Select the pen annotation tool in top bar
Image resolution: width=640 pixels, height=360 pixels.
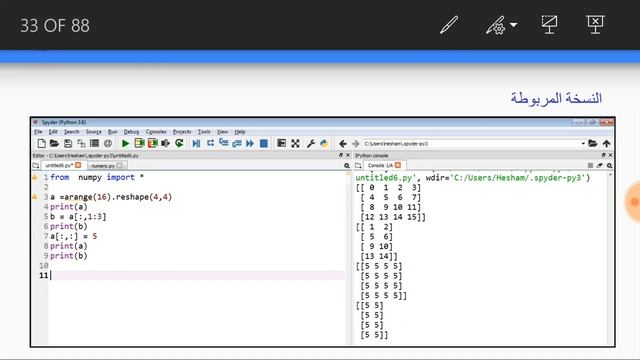449,25
